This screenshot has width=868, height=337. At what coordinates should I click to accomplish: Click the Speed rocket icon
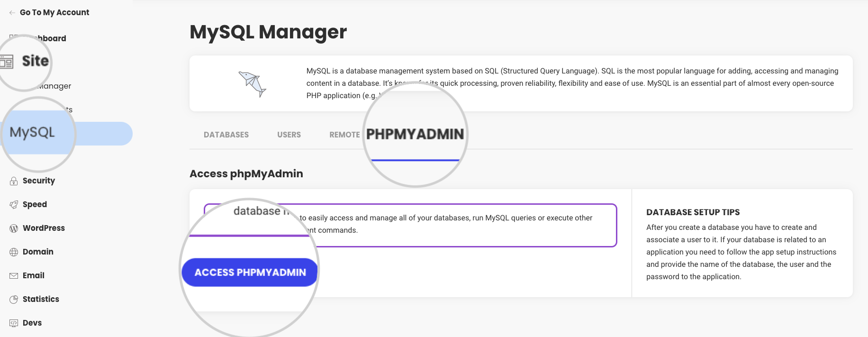point(14,204)
